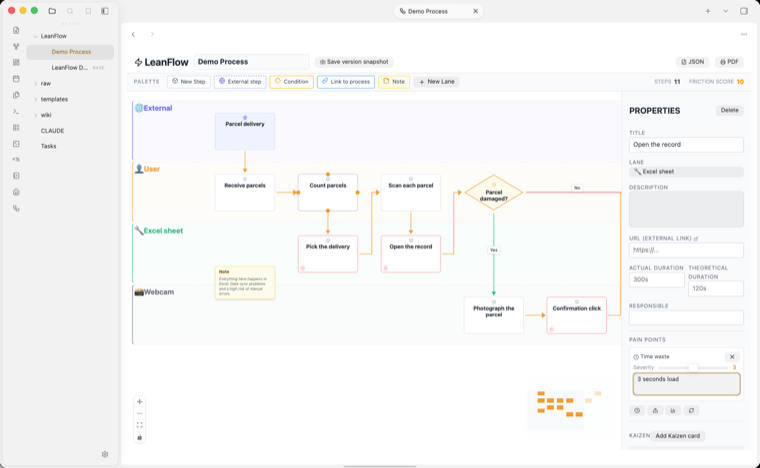Add a Time waste pain point via clock icon

(x=637, y=410)
